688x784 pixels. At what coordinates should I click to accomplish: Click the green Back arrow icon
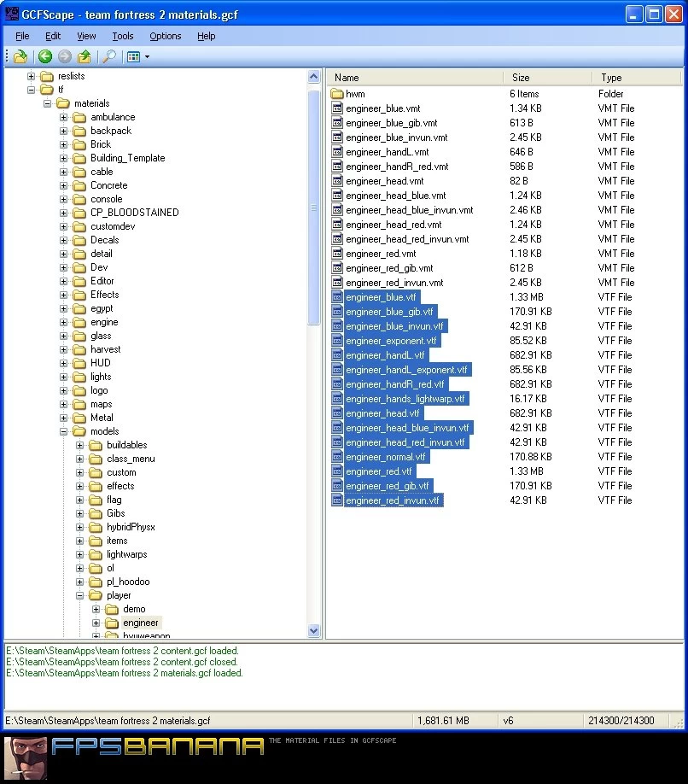coord(45,56)
